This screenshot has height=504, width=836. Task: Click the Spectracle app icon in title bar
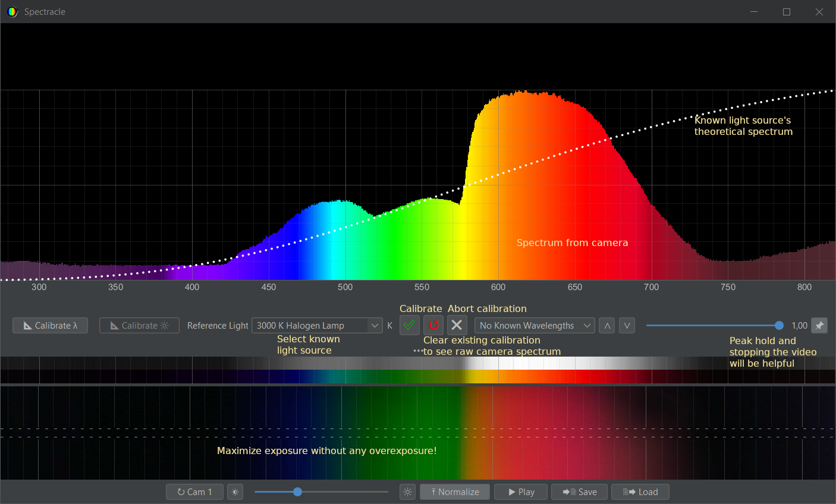[x=12, y=12]
